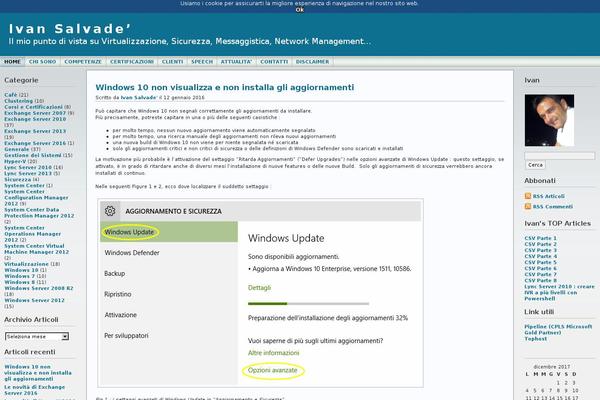Go to the COMPETENZE page
This screenshot has height=400, width=600.
[83, 62]
